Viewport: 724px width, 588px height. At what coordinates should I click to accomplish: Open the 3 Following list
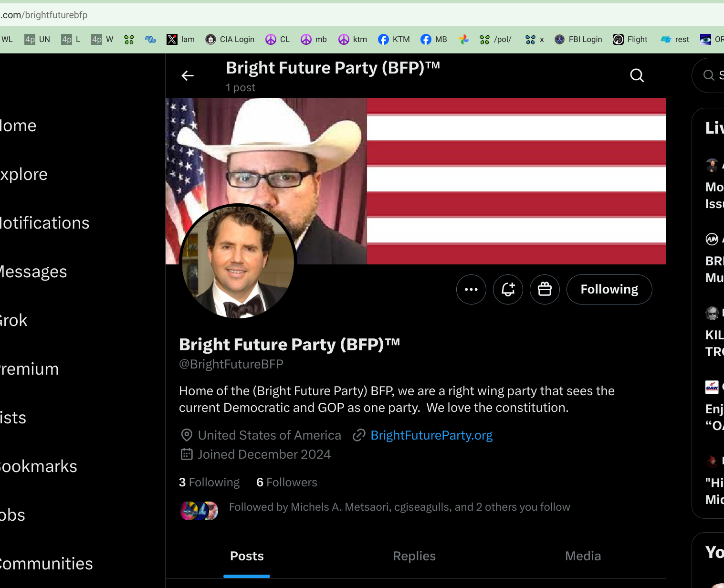(x=209, y=483)
